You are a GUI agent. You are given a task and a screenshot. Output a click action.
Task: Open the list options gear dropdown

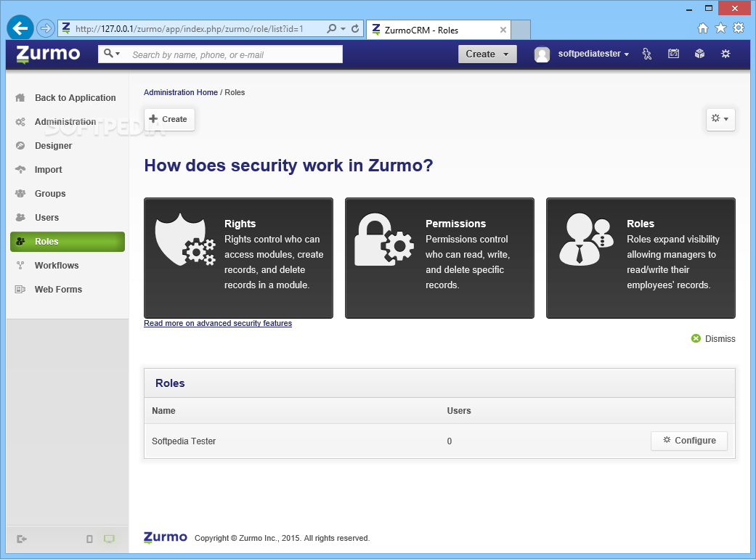tap(720, 118)
